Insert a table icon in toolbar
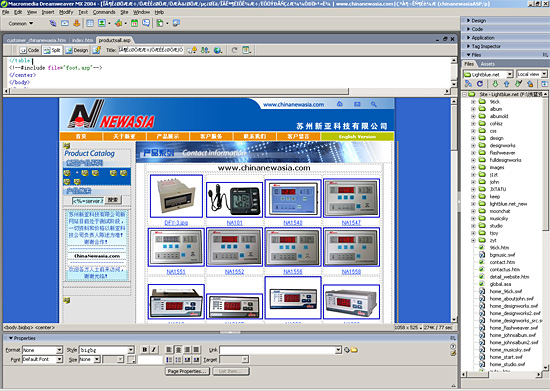 coord(90,23)
